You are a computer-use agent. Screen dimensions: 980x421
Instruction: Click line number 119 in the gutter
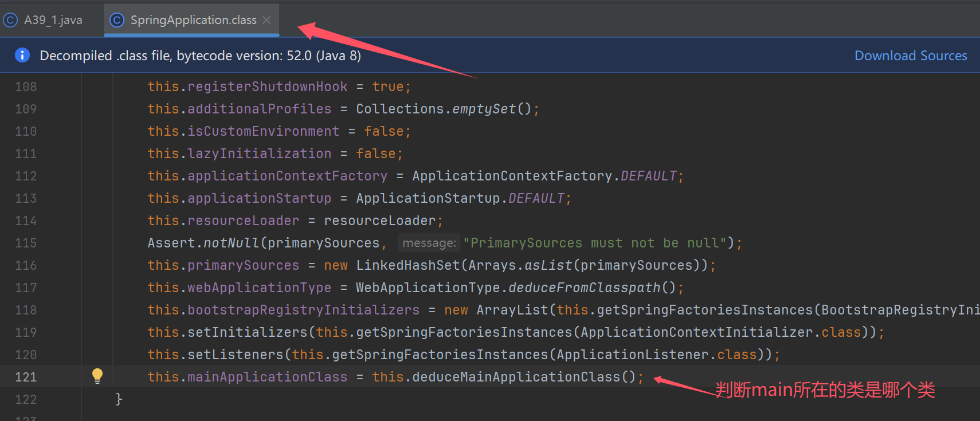click(26, 332)
